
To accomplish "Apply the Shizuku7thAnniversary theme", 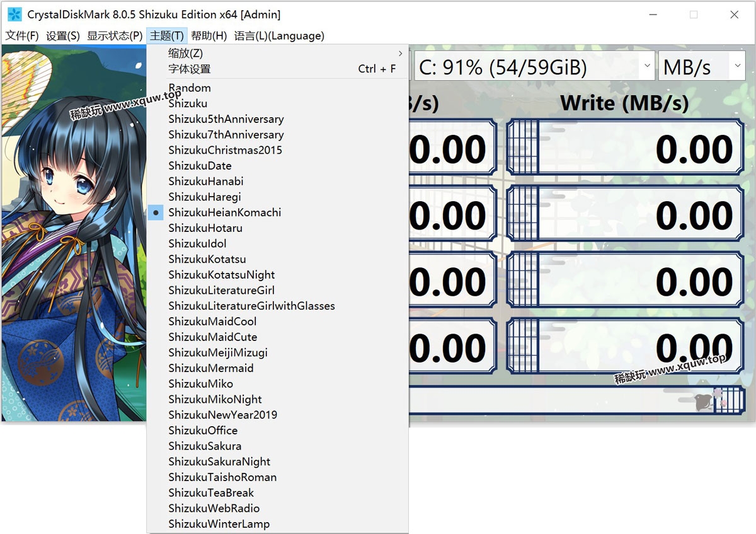I will pyautogui.click(x=278, y=134).
